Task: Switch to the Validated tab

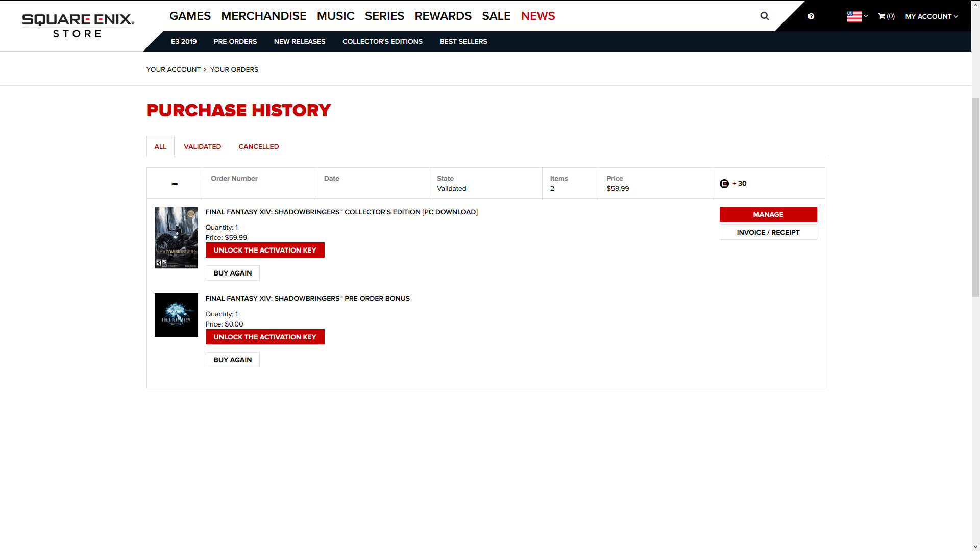Action: (203, 146)
